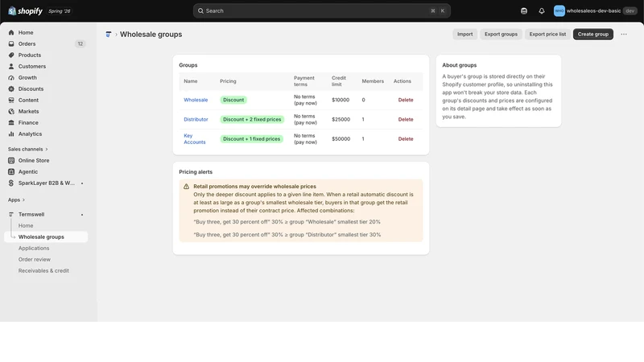The image size is (644, 362).
Task: Select the Products tag icon
Action: coord(11,55)
